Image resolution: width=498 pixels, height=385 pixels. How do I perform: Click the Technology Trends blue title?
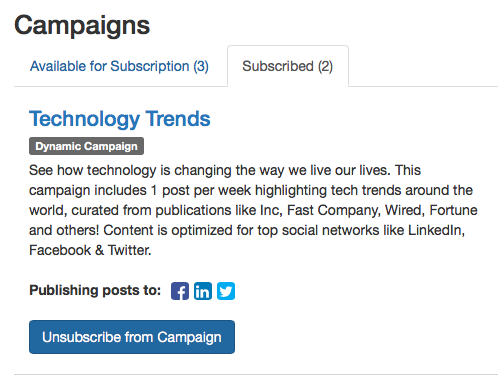[120, 119]
